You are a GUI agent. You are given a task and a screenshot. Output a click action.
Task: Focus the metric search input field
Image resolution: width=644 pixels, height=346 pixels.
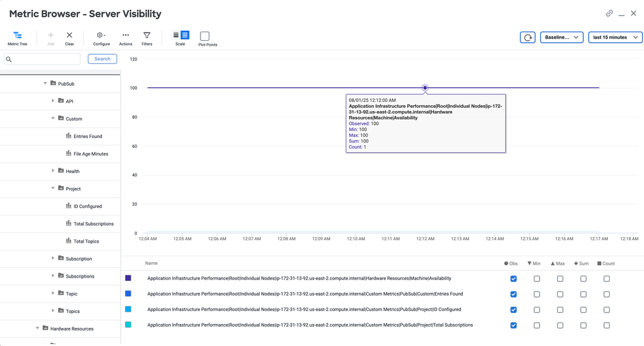(43, 59)
